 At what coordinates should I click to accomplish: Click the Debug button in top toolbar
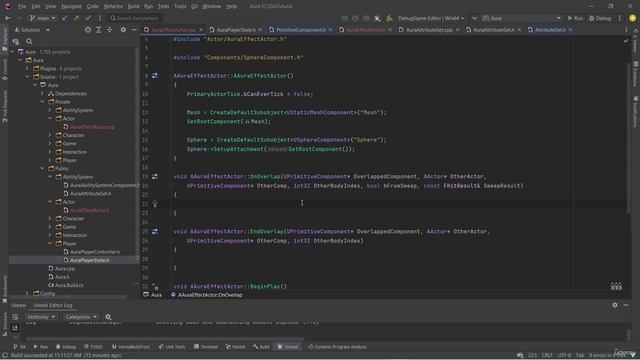pos(600,18)
